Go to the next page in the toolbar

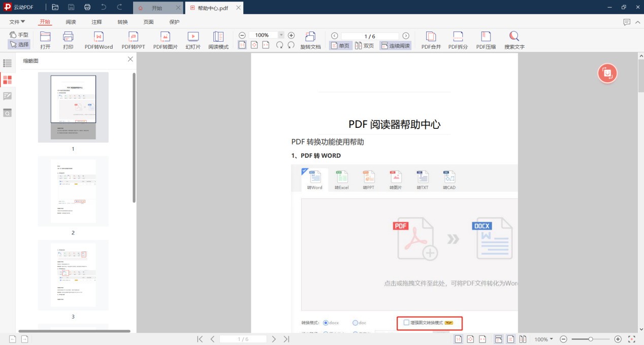(406, 36)
